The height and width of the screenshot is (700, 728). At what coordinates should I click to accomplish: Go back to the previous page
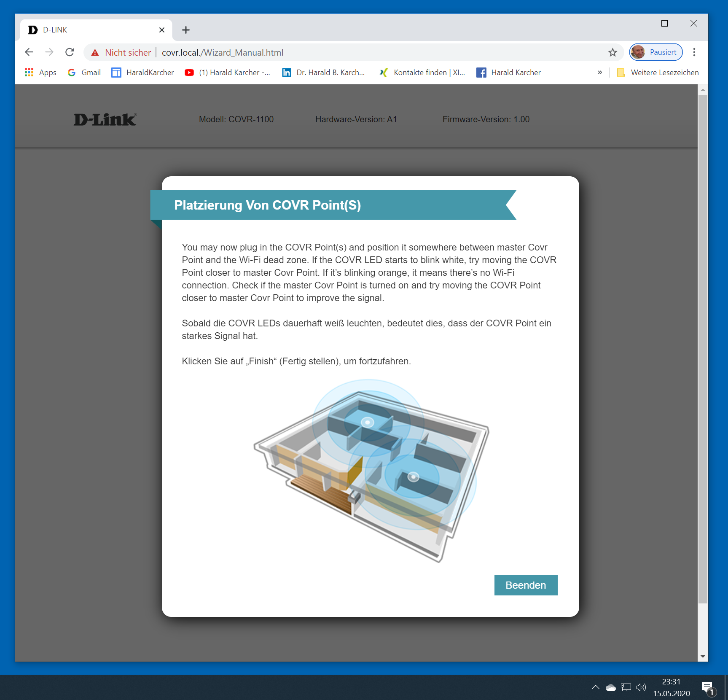click(29, 52)
